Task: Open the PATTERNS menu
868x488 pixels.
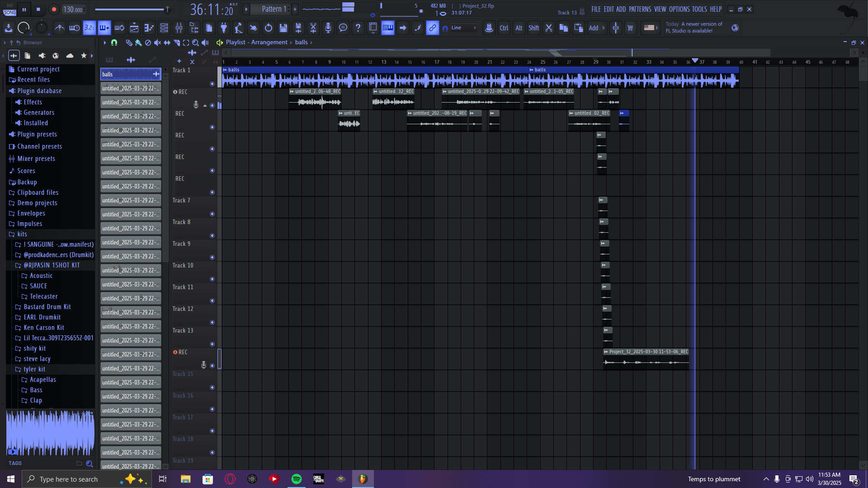Action: (640, 9)
